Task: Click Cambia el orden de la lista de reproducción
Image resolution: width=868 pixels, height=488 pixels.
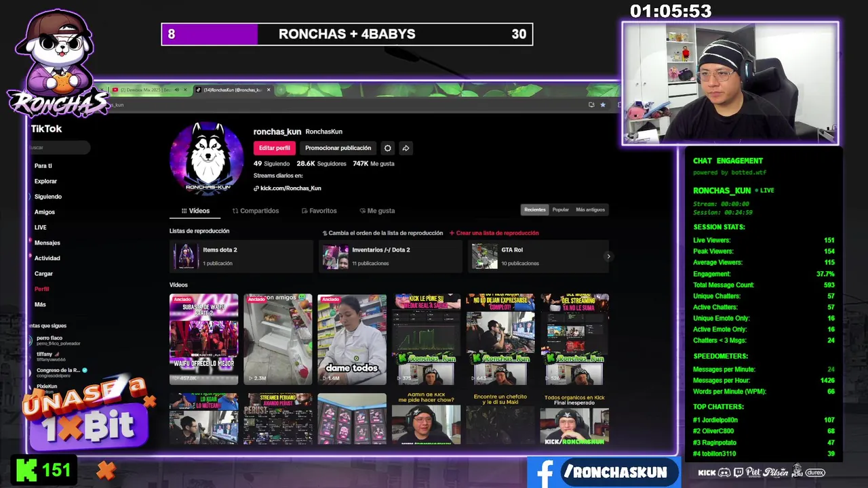Action: click(382, 233)
